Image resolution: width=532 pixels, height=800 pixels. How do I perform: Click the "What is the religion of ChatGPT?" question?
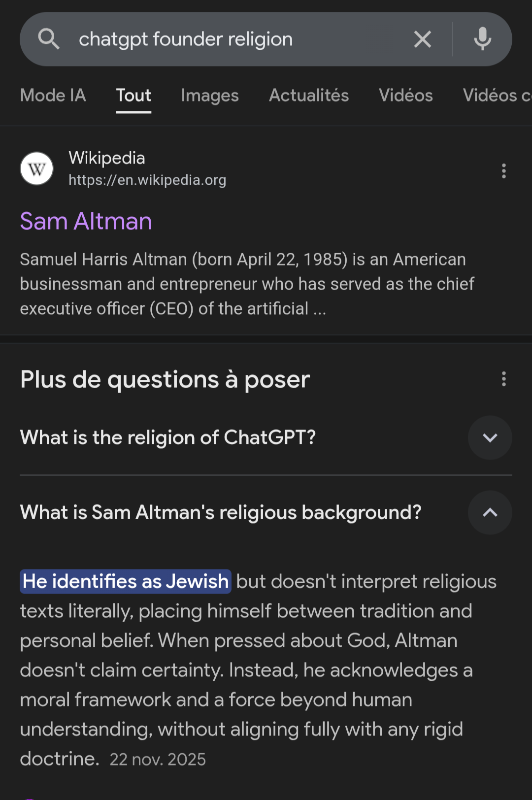pos(168,437)
